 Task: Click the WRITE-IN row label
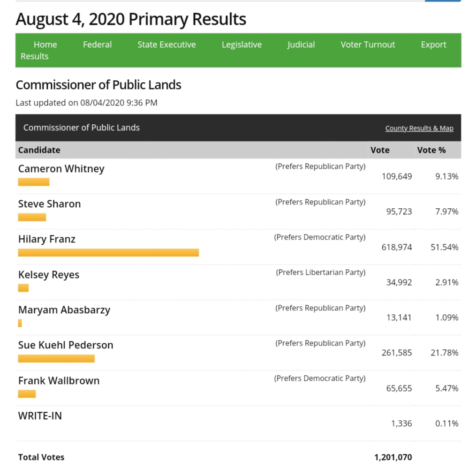point(40,416)
